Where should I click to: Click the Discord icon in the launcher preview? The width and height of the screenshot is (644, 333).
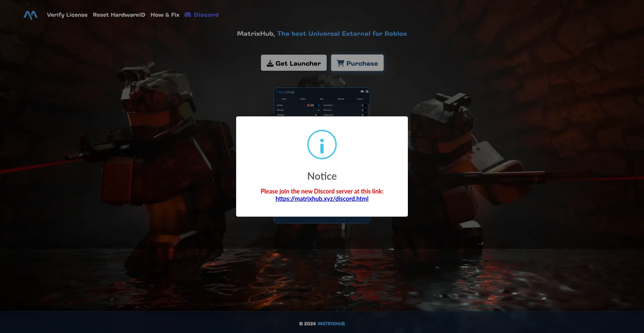(362, 92)
